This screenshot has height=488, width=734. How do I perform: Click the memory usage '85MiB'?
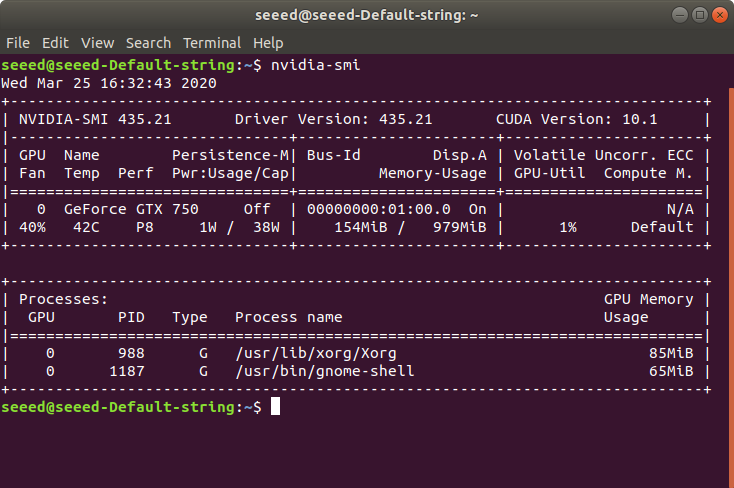point(671,354)
